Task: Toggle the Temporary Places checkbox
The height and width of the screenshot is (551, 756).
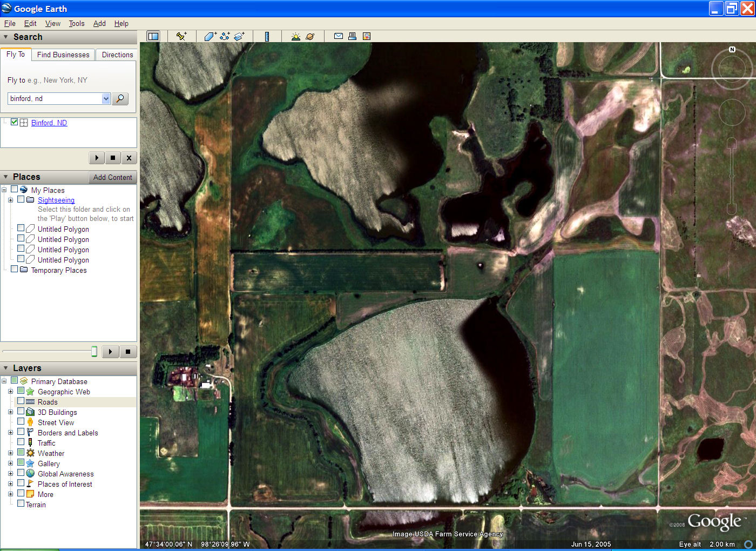Action: [14, 270]
